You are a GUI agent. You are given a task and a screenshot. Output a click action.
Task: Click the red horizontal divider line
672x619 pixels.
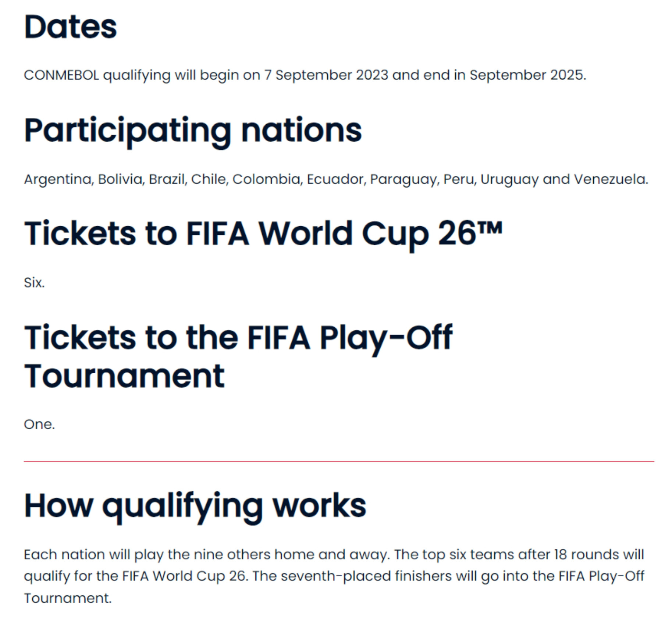click(339, 461)
